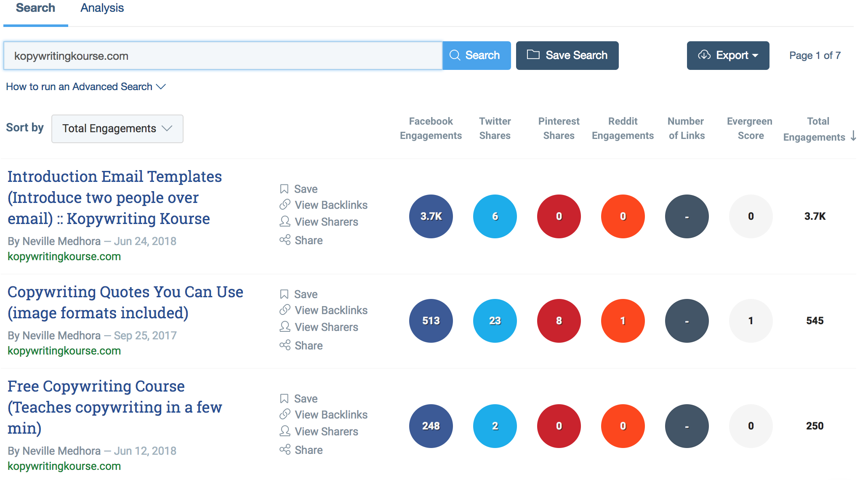
Task: Click the search query input field
Action: tap(223, 56)
